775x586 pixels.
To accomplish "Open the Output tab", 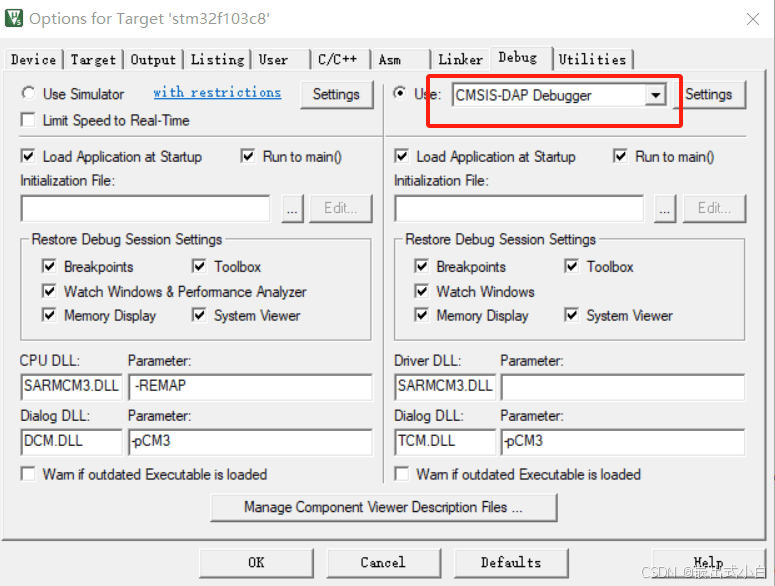I will [x=153, y=59].
